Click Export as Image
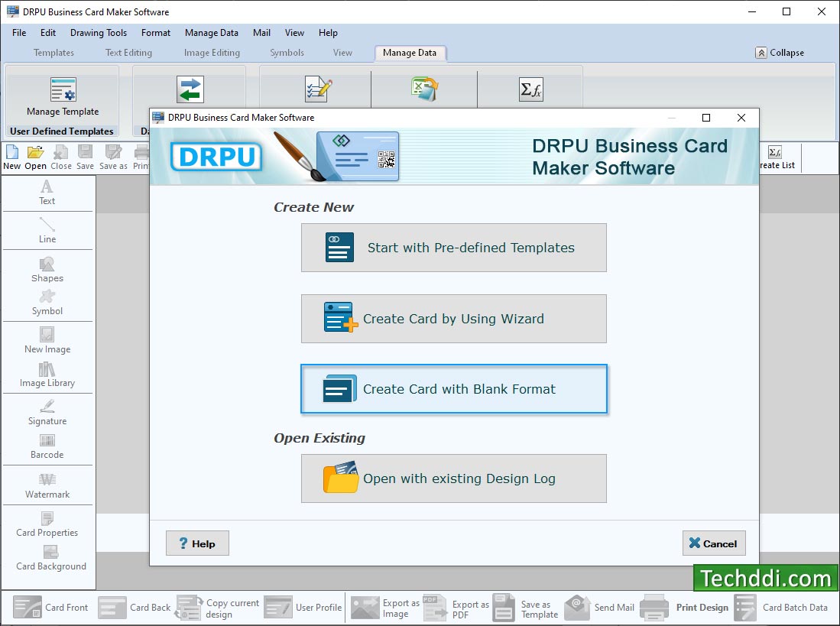Image resolution: width=840 pixels, height=626 pixels. pos(385,608)
